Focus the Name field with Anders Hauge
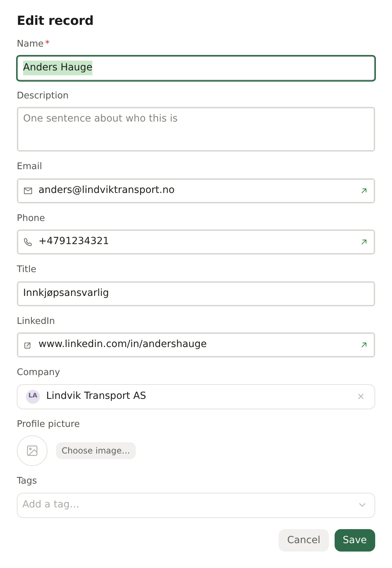392x568 pixels. pyautogui.click(x=196, y=68)
